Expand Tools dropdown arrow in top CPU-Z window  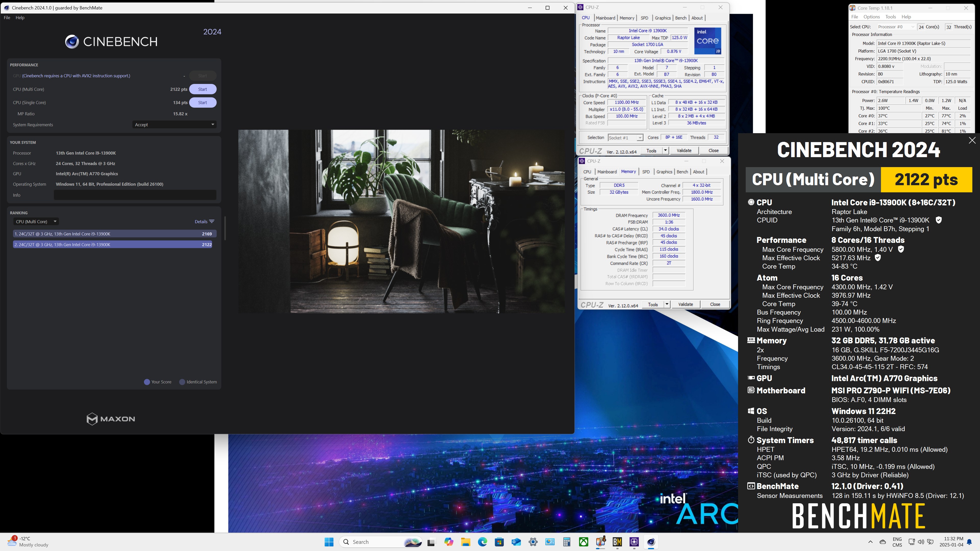click(665, 151)
